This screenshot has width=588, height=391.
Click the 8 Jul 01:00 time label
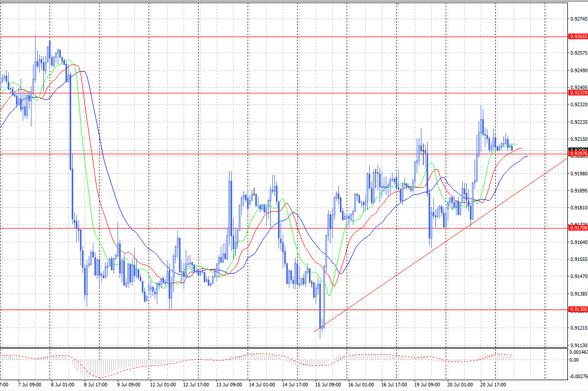[62, 385]
